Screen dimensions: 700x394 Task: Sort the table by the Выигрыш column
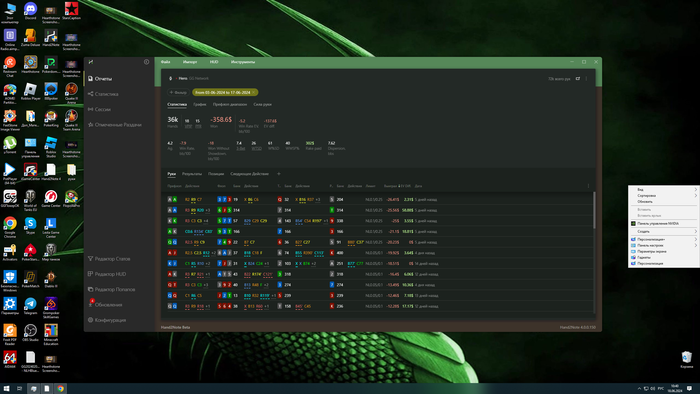coord(390,186)
